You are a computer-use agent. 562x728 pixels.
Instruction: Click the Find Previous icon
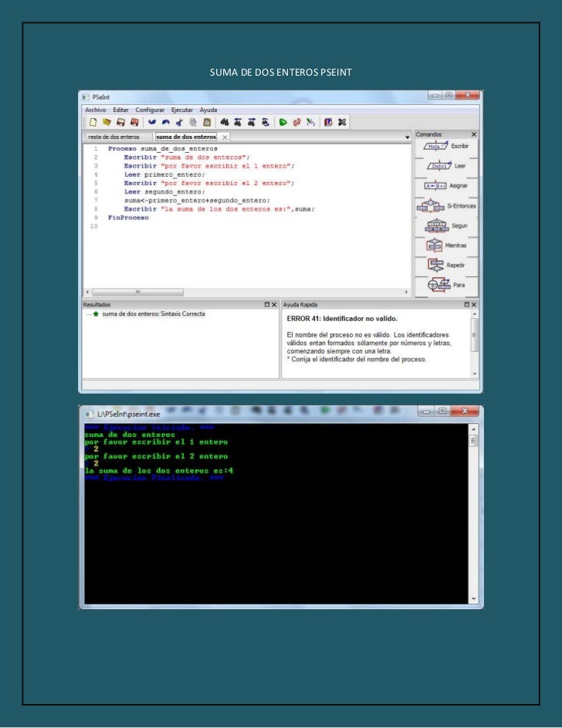(x=238, y=122)
